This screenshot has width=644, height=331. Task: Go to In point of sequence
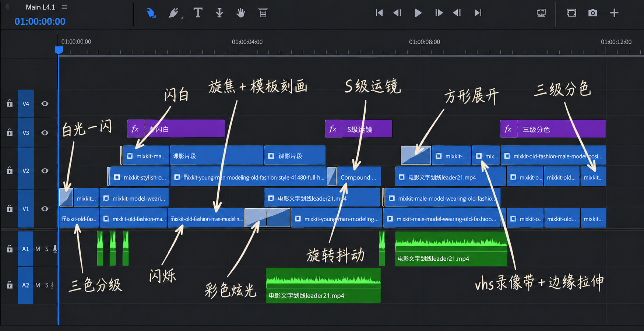379,13
